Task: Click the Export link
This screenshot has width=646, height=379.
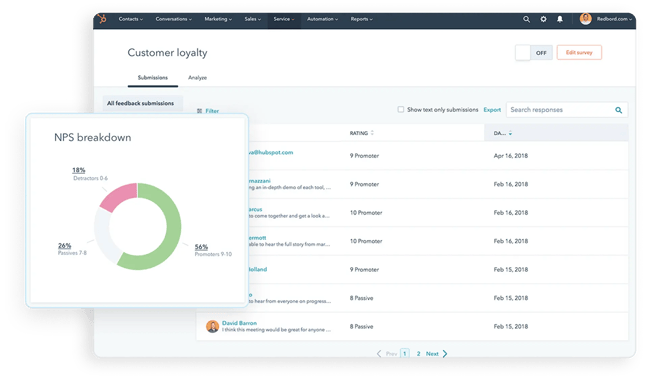Action: [492, 110]
